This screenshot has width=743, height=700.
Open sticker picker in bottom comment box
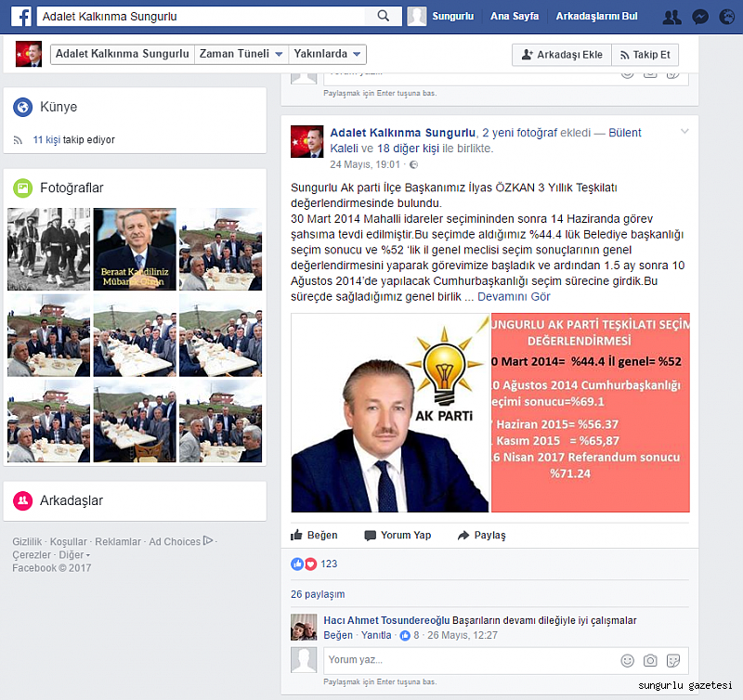click(x=672, y=660)
